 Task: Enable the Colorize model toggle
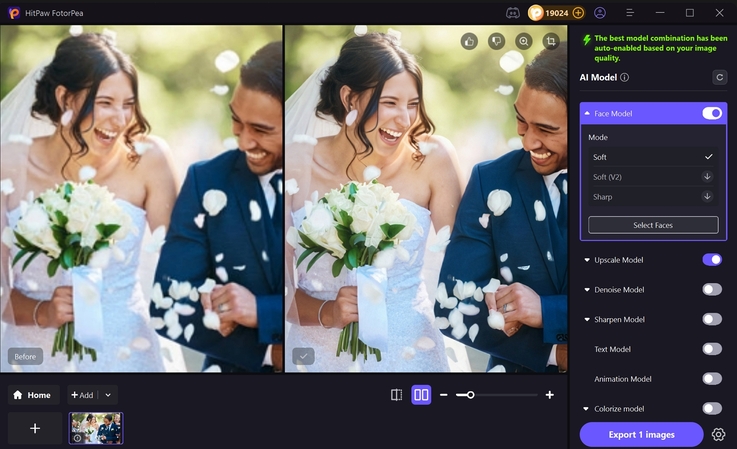point(712,408)
